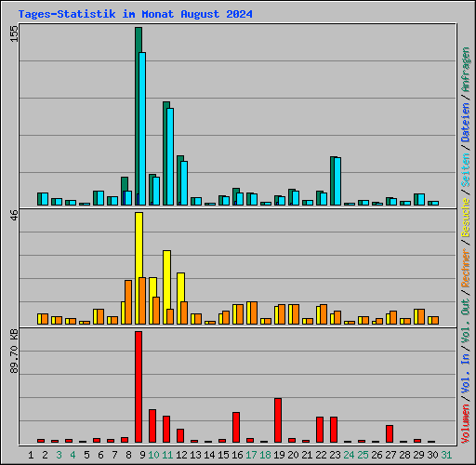
Task: Click the cyan Seiten bar for day 23
Action: (337, 181)
